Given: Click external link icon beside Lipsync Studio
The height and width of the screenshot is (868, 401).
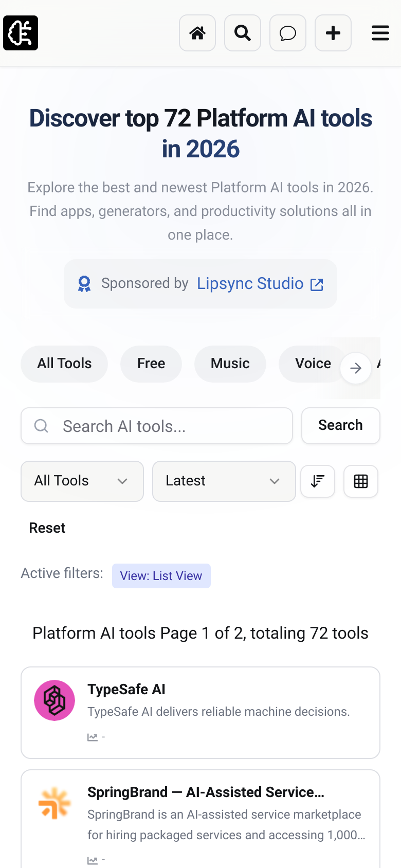Looking at the screenshot, I should 317,284.
